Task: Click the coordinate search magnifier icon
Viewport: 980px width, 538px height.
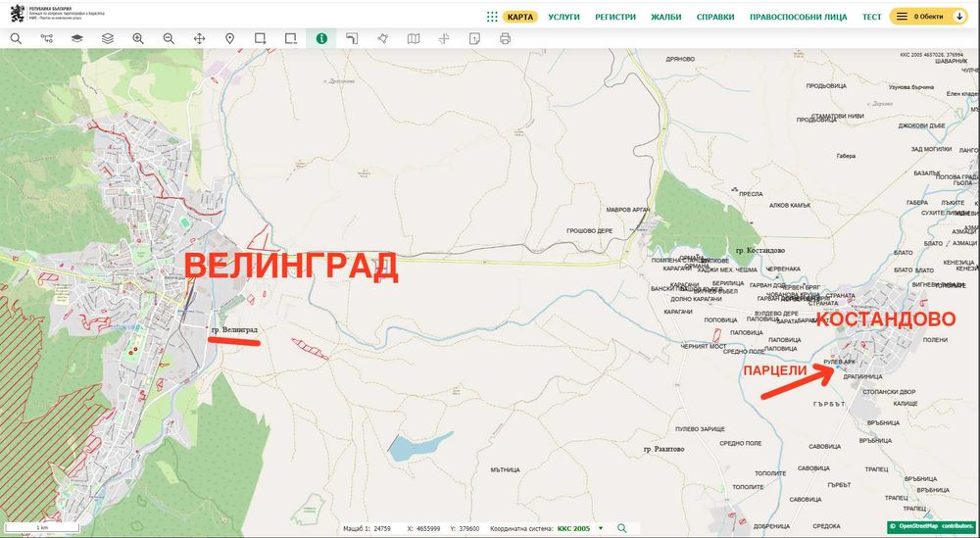Action: tap(622, 528)
